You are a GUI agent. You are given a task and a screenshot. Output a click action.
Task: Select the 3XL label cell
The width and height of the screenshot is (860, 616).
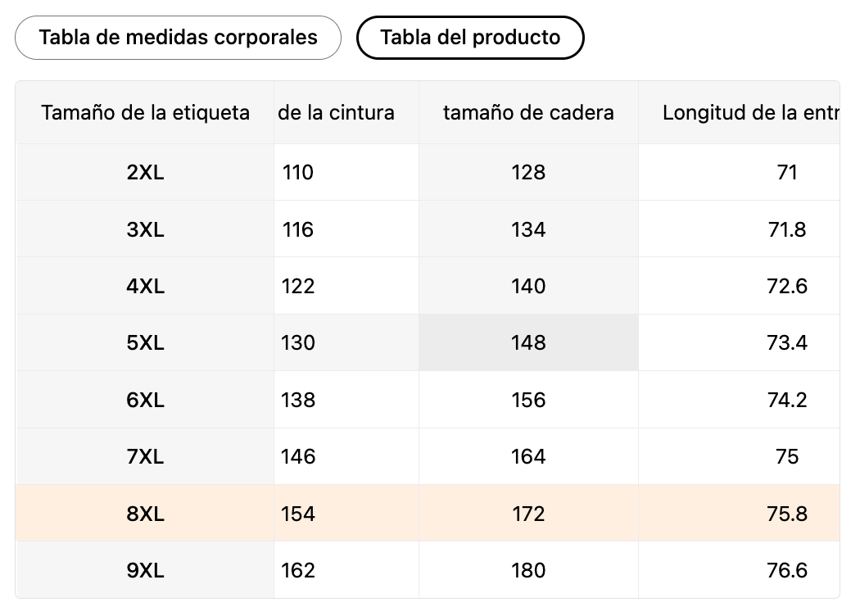(146, 229)
